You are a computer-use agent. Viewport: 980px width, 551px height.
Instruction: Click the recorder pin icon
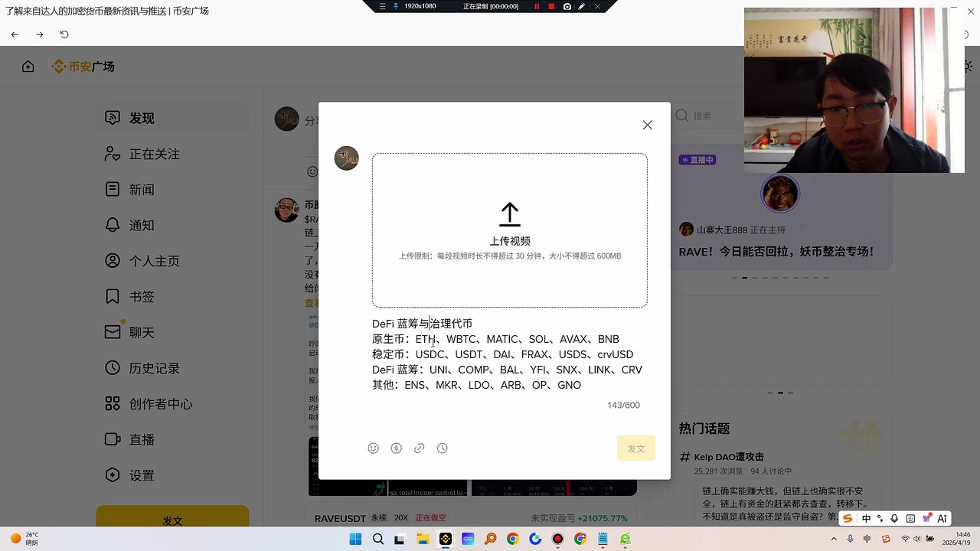coord(396,6)
